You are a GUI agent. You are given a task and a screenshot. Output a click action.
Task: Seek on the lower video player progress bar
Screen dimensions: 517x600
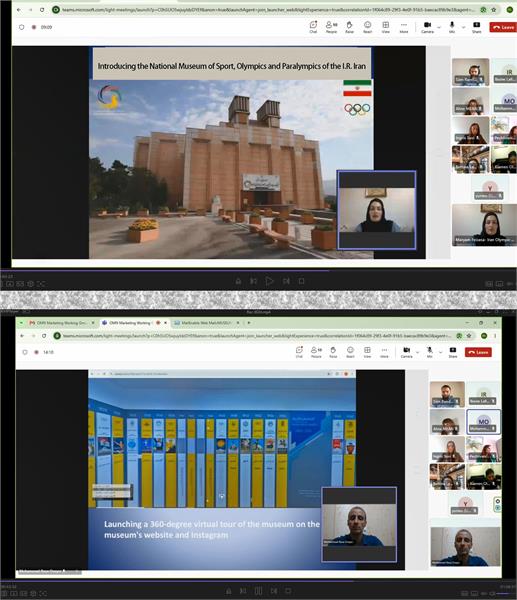[258, 580]
